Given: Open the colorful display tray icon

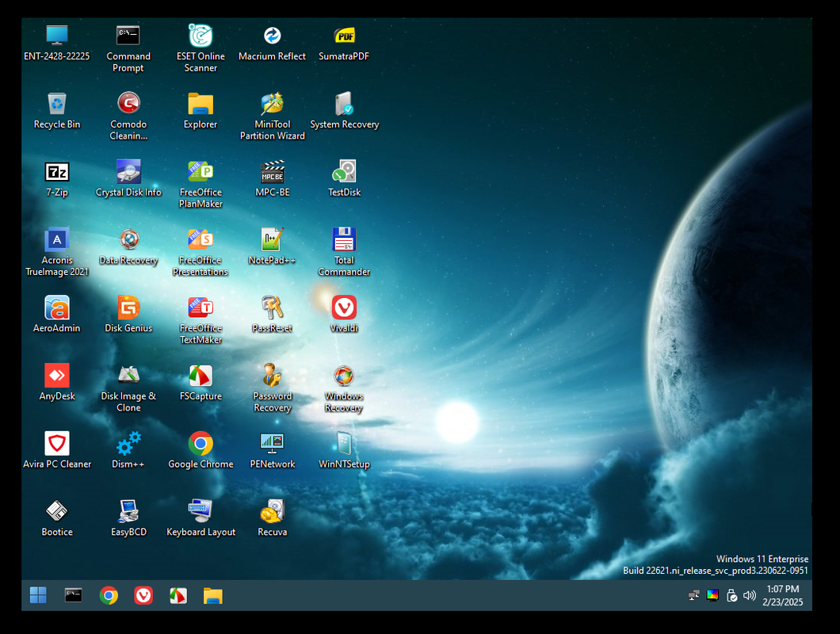Looking at the screenshot, I should [x=712, y=595].
